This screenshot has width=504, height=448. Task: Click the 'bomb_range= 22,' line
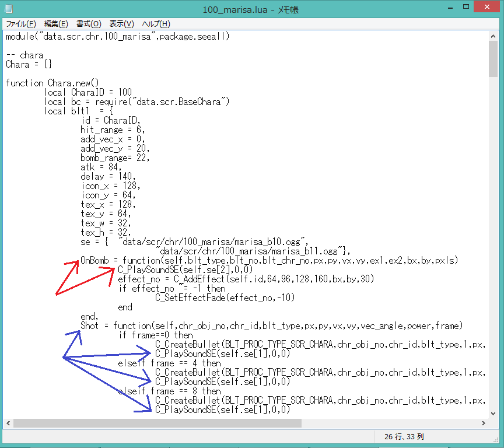[x=115, y=157]
